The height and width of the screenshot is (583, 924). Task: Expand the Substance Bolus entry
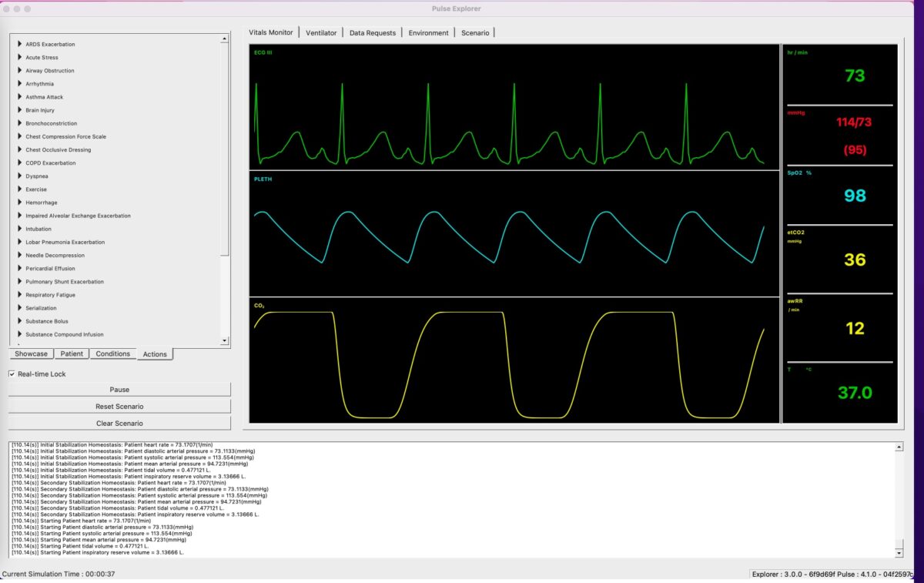click(18, 320)
